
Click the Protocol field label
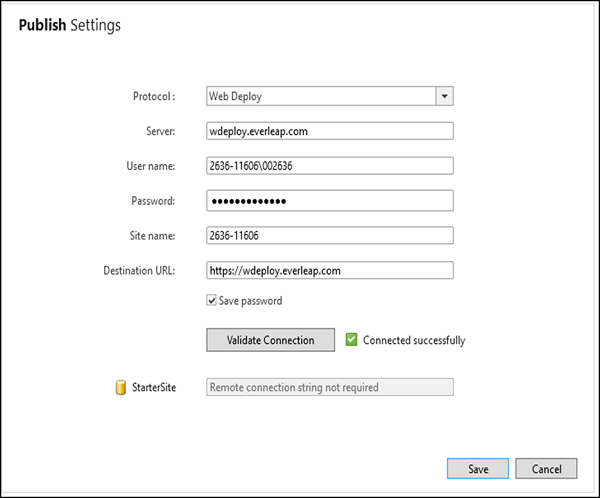pyautogui.click(x=156, y=96)
